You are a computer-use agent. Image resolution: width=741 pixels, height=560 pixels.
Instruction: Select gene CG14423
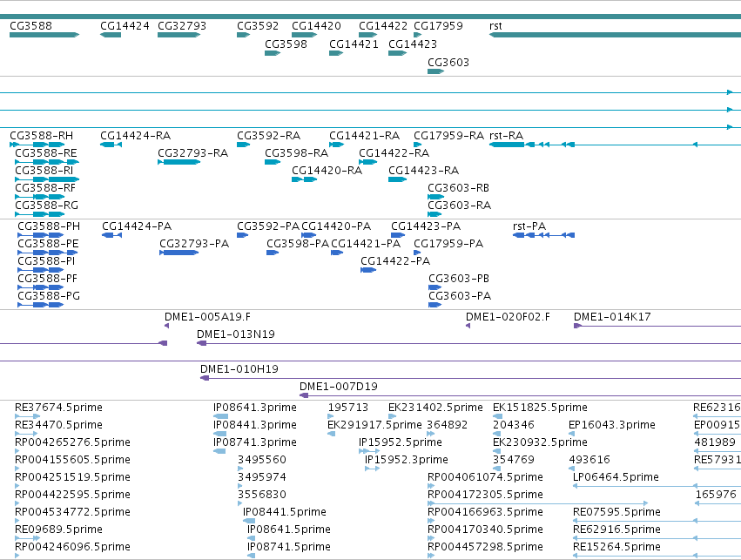[397, 53]
